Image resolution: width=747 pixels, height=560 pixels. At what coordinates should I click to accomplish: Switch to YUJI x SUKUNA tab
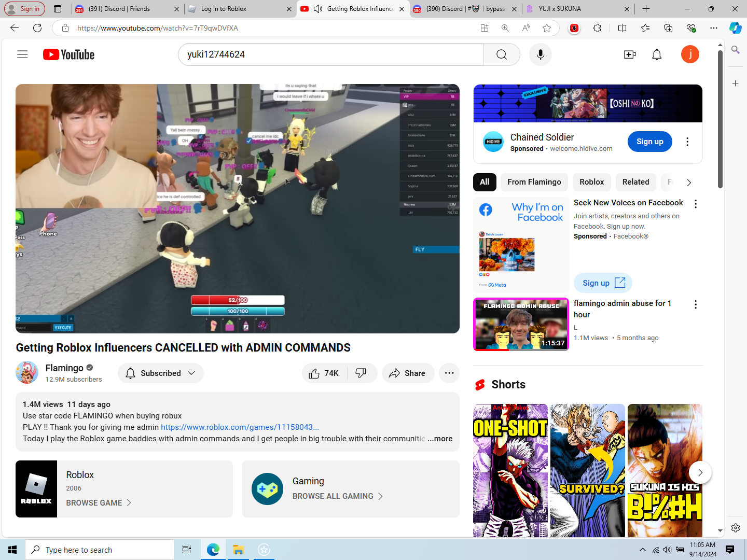click(577, 9)
